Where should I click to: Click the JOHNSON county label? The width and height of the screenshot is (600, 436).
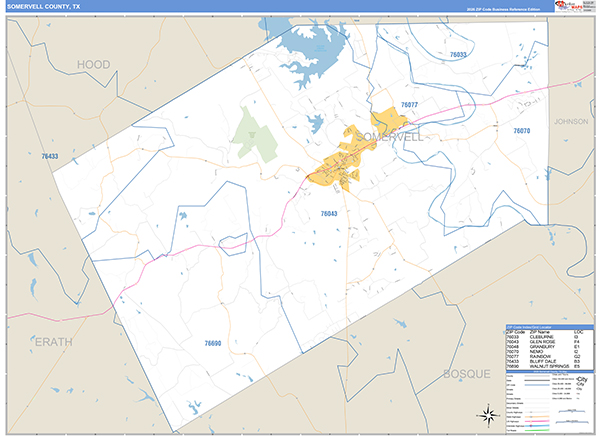pos(571,121)
